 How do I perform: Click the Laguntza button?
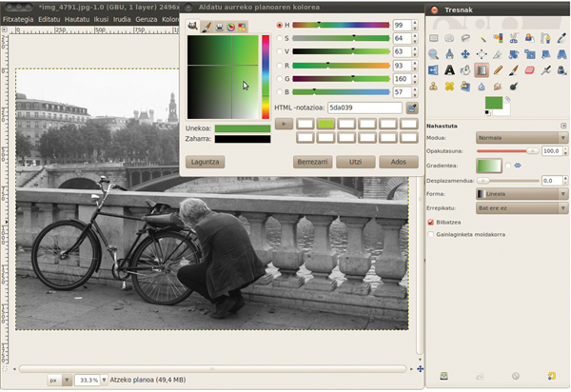point(205,162)
